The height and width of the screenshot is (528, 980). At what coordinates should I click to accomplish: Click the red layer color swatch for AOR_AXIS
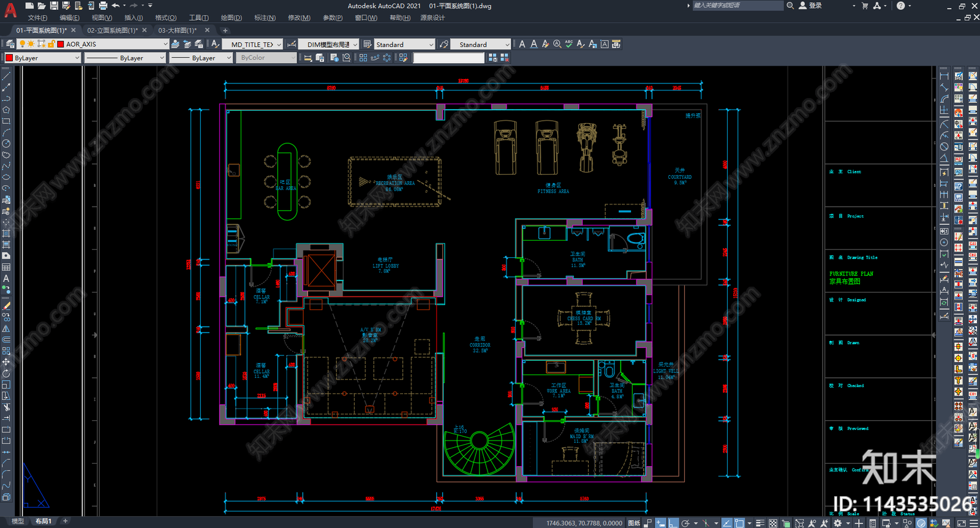[61, 44]
